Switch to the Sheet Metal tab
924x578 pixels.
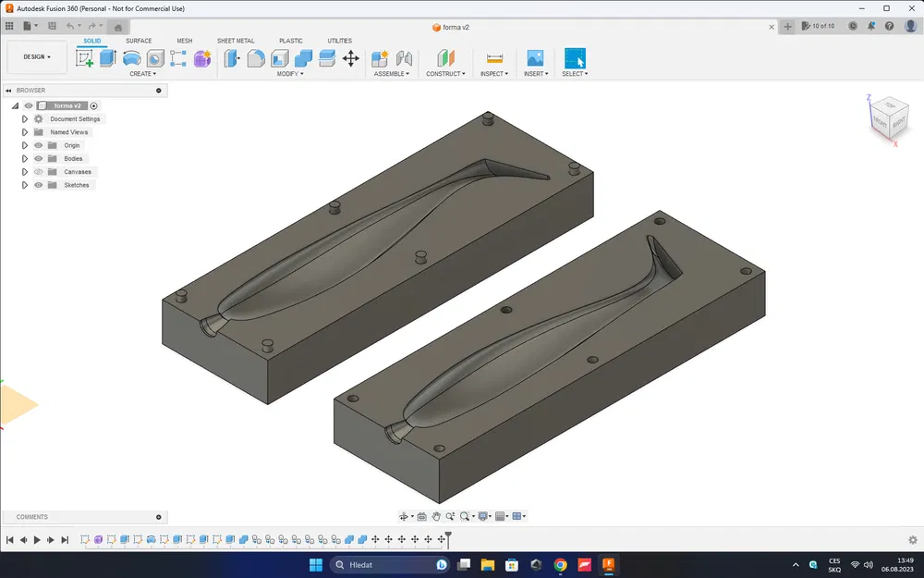pyautogui.click(x=236, y=41)
